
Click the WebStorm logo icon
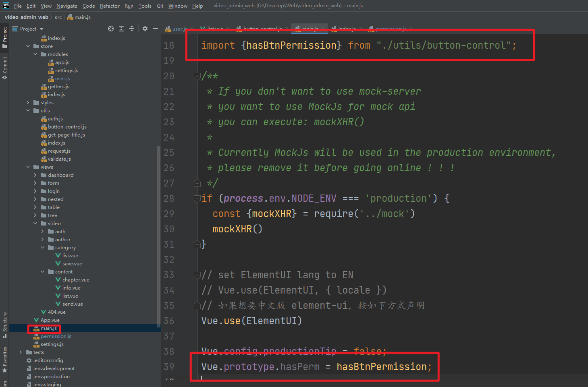point(6,6)
